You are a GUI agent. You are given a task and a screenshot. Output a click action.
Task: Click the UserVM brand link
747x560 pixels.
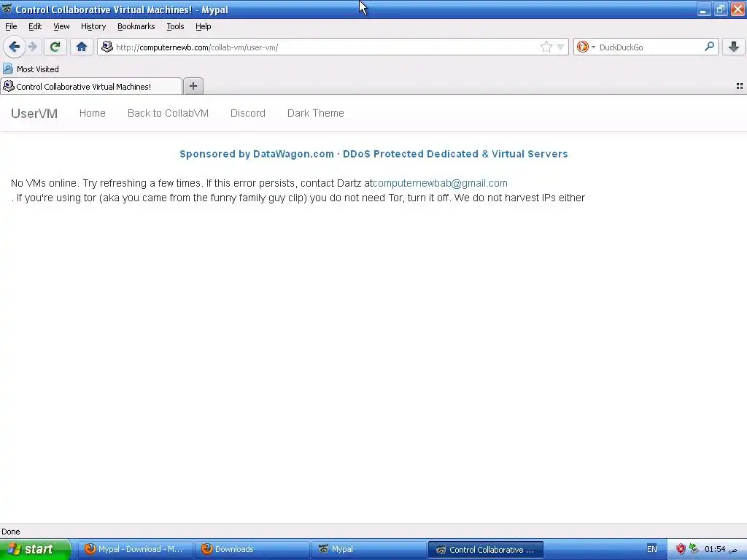click(x=34, y=113)
